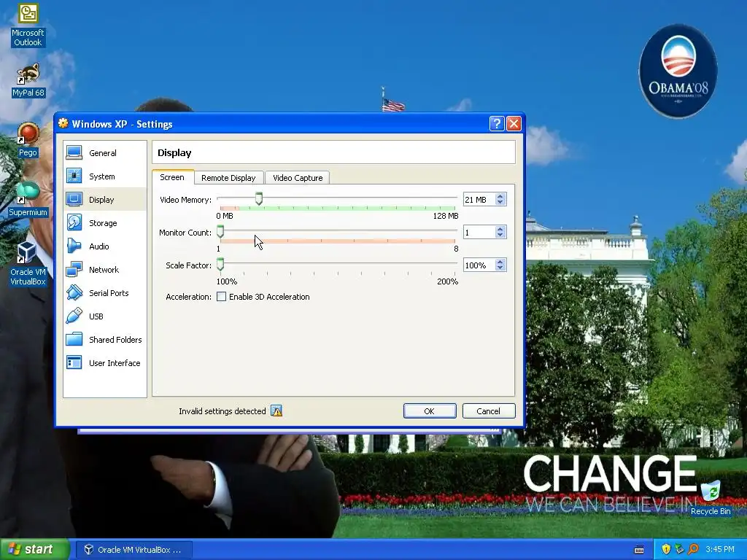Enable 3D Acceleration checkbox

coord(222,297)
